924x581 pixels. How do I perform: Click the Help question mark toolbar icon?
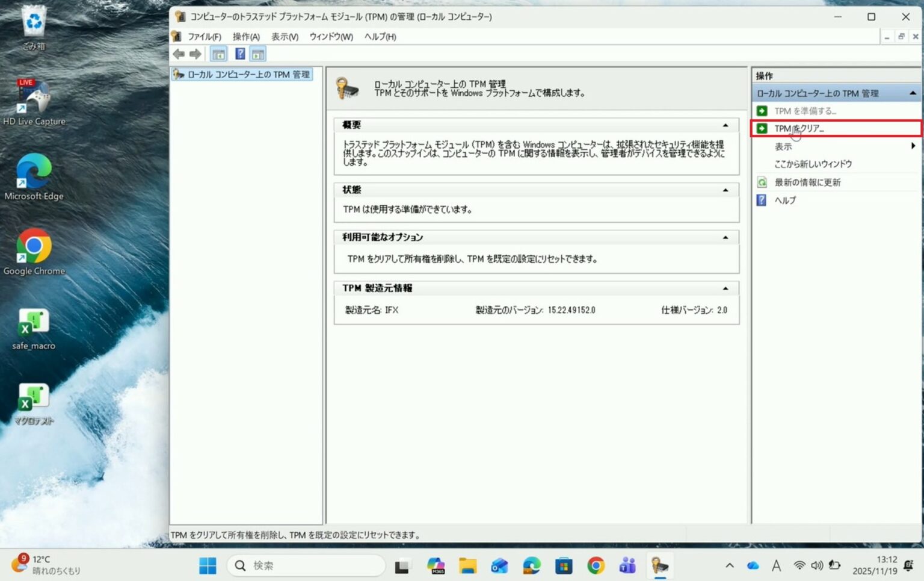coord(239,54)
